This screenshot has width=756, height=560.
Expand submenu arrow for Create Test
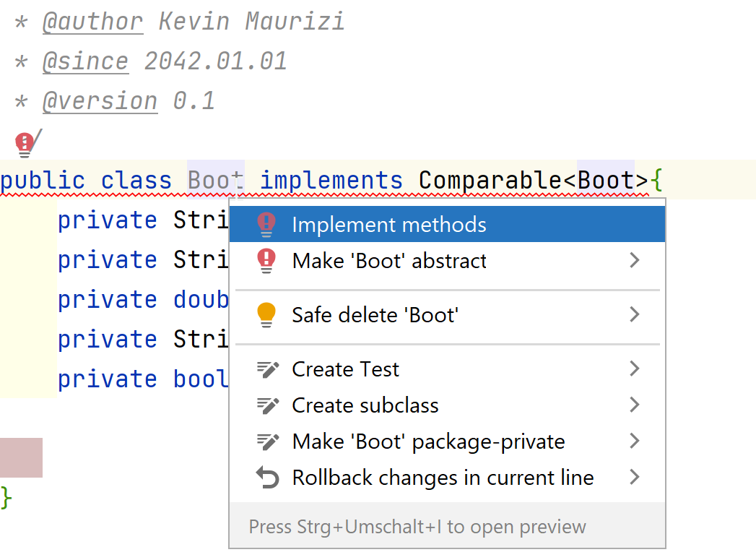pos(635,369)
